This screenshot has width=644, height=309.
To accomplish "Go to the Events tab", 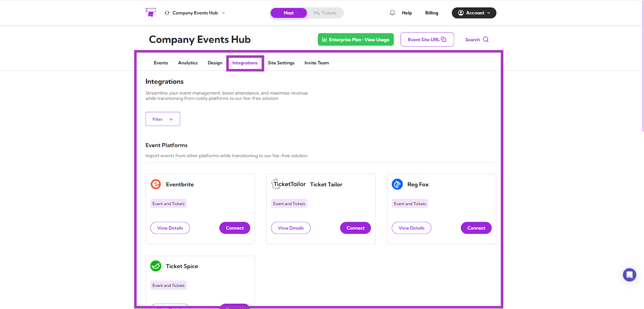I will [x=161, y=63].
